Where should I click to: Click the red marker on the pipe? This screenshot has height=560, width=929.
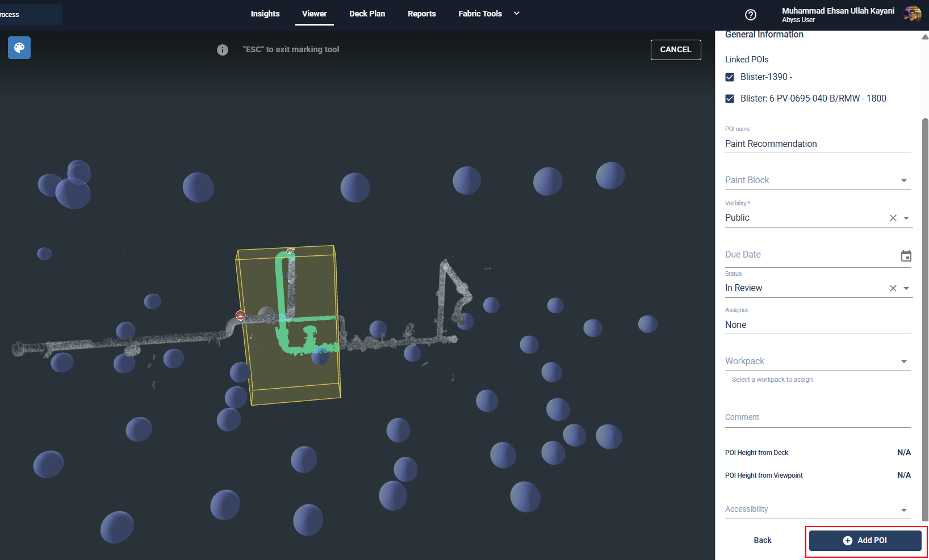(241, 315)
